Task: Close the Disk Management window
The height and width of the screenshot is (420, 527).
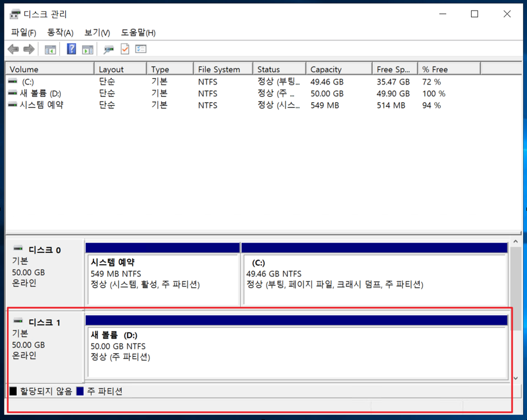Action: coord(507,14)
